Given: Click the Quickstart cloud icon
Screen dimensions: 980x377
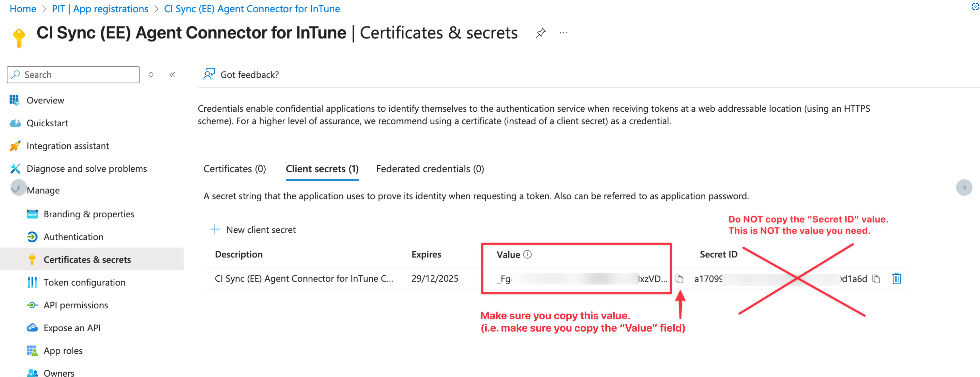Looking at the screenshot, I should pos(15,123).
